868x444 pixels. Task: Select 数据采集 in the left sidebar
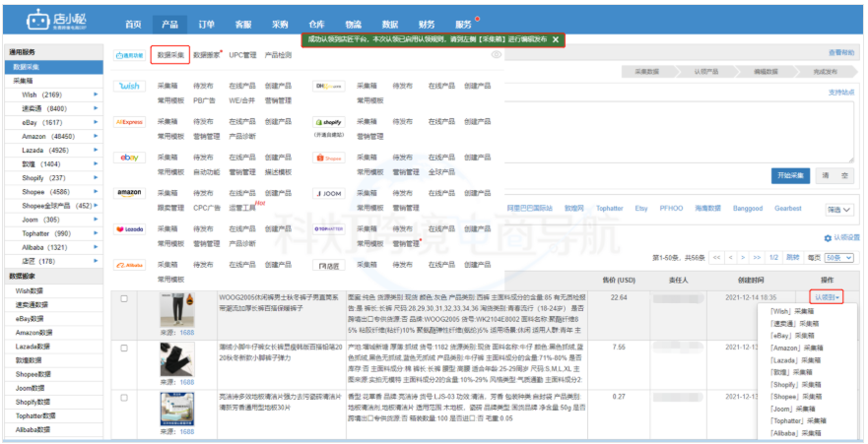click(x=54, y=67)
